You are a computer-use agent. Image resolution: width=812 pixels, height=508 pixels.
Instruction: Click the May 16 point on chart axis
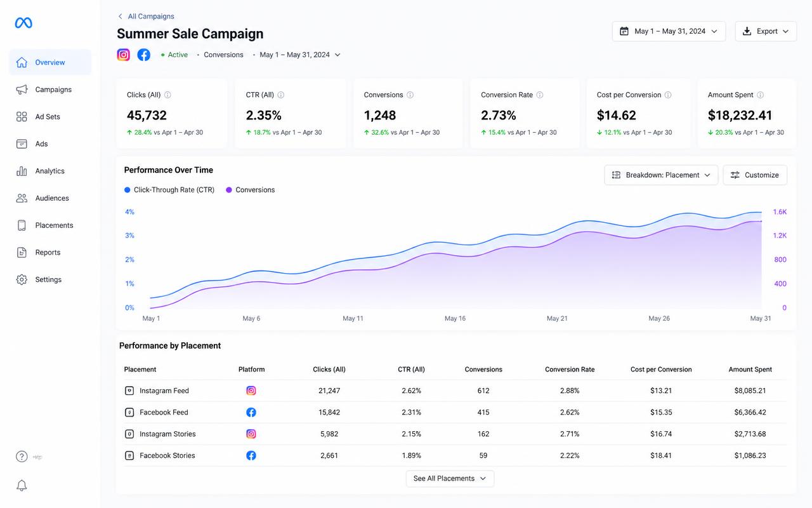pos(455,318)
